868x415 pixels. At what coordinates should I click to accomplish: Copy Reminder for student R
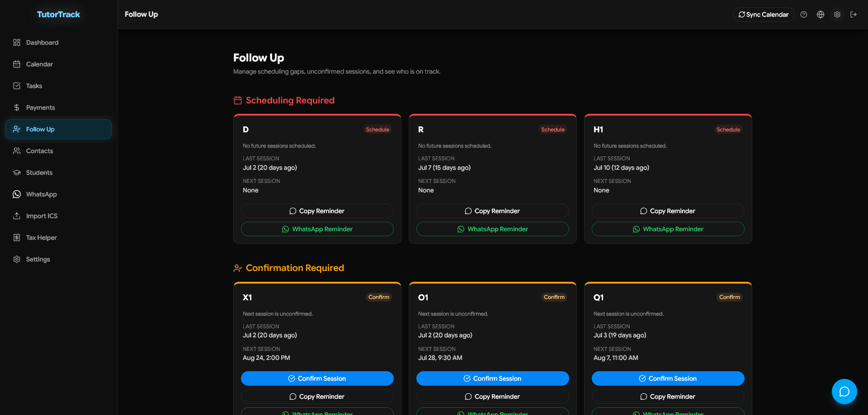coord(493,211)
